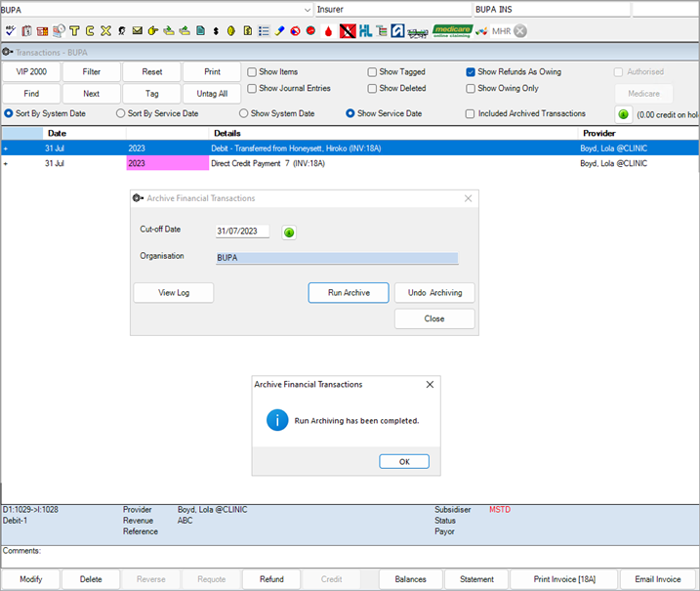
Task: Enable Show Owing Only checkbox
Action: (x=471, y=89)
